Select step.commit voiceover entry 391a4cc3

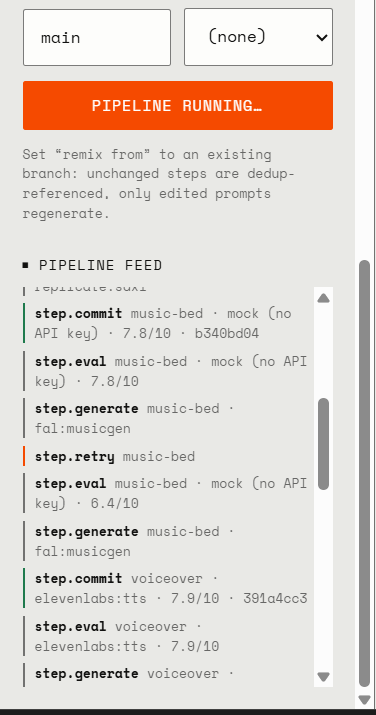tap(166, 588)
